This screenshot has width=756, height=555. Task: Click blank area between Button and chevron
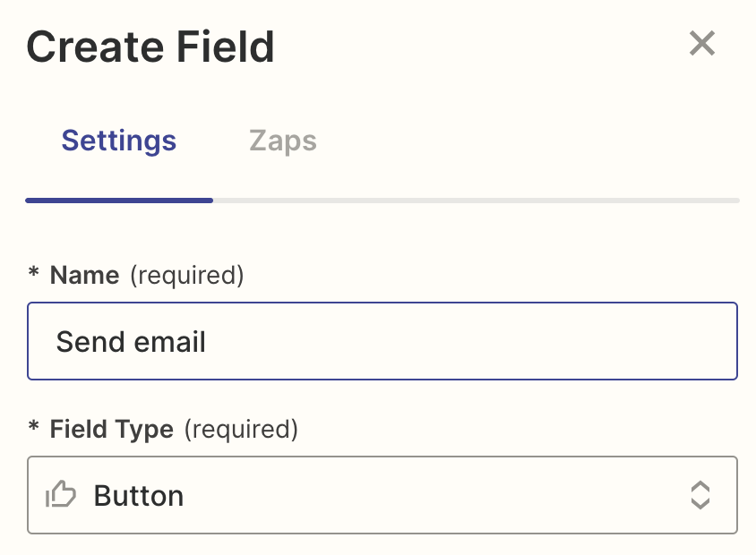(430, 495)
